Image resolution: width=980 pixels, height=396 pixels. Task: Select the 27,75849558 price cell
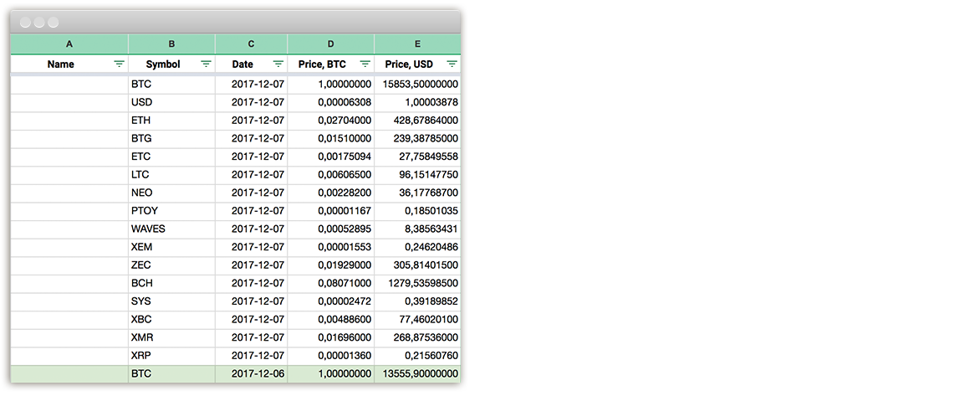417,157
